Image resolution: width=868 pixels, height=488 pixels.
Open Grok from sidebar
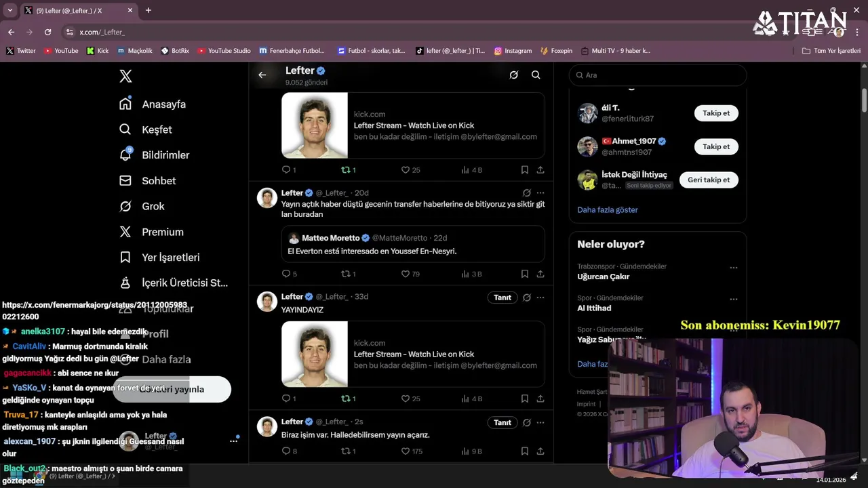pos(142,206)
